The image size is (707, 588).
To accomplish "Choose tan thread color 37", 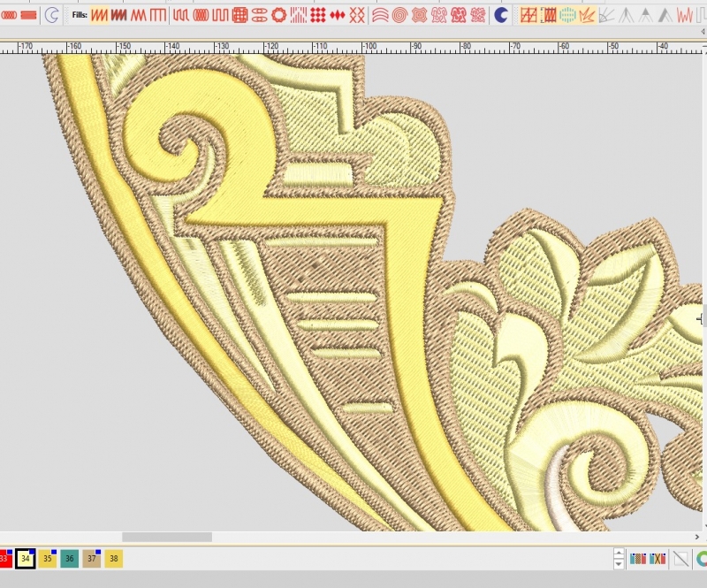I will [x=91, y=559].
